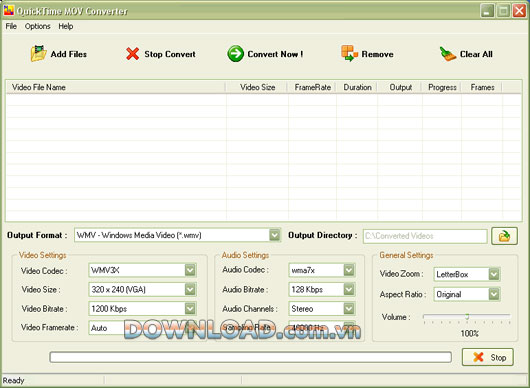The width and height of the screenshot is (530, 388).
Task: Click the FrameRate column header
Action: 312,87
